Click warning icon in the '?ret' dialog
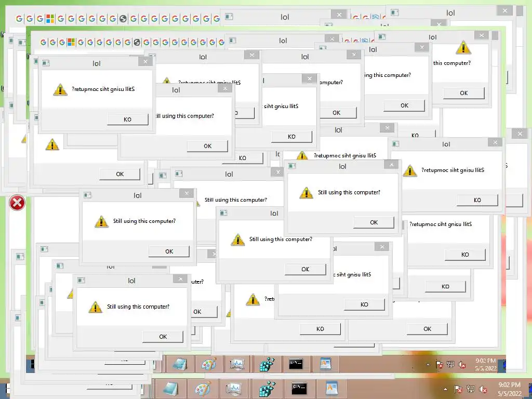The image size is (532, 399). point(253,299)
